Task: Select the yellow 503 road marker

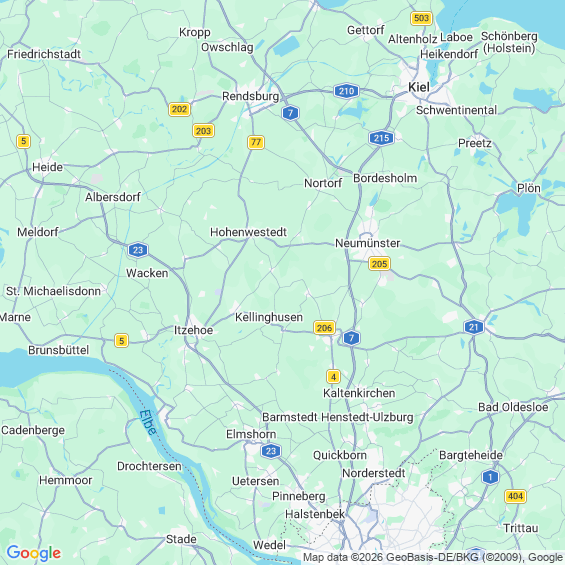Action: tap(421, 18)
